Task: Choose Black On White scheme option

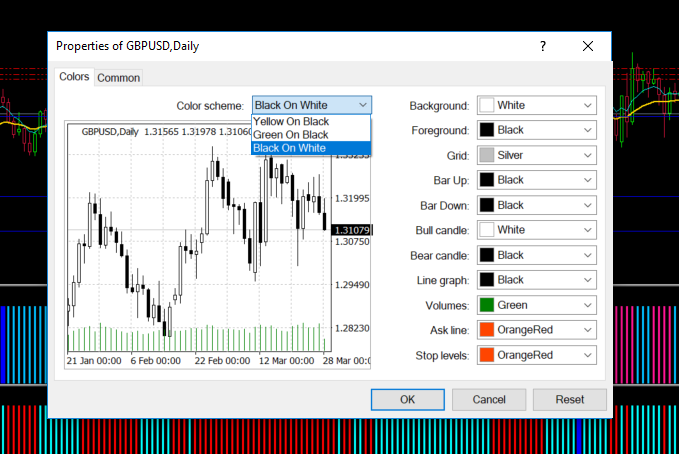Action: [x=311, y=148]
